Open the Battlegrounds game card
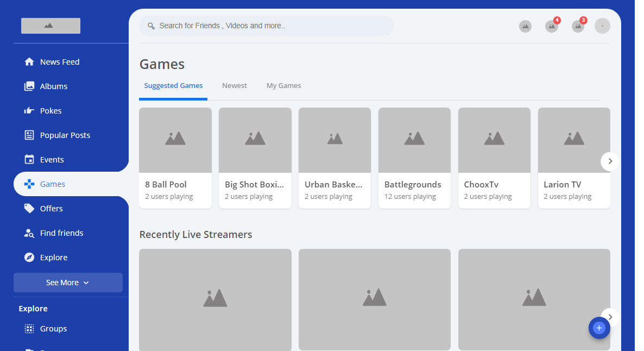644x351 pixels. pos(414,158)
